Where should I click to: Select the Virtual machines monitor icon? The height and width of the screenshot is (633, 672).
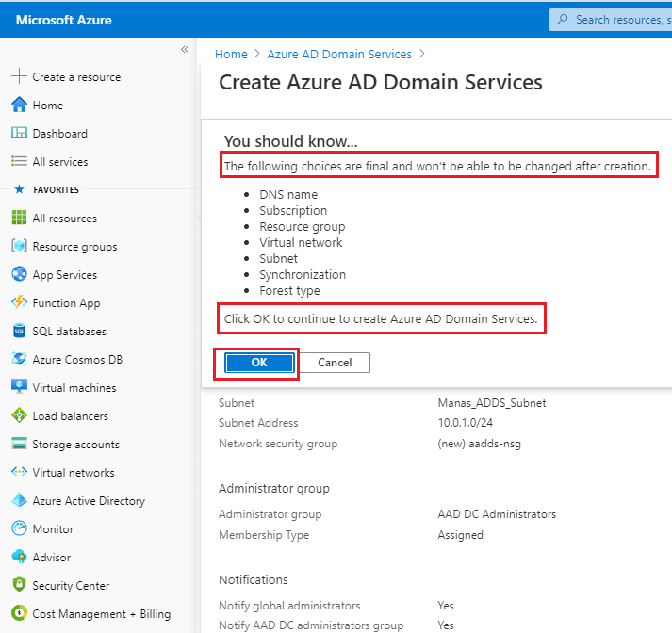(x=19, y=388)
